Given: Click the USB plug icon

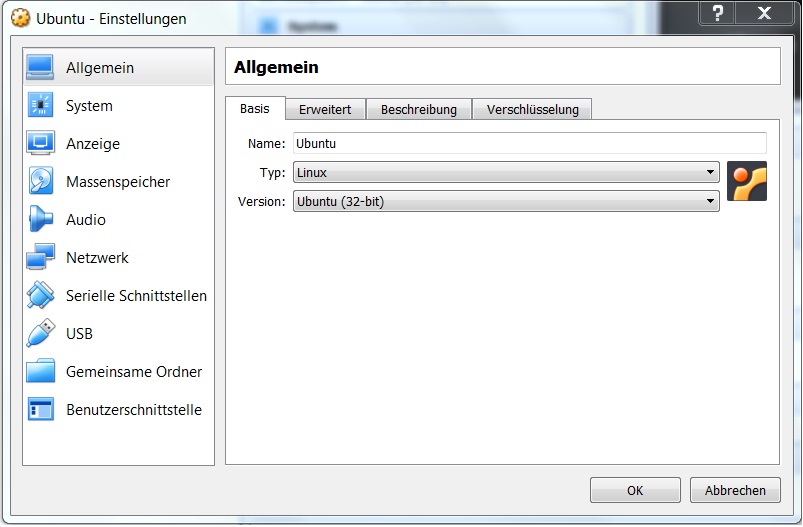Looking at the screenshot, I should pos(40,333).
